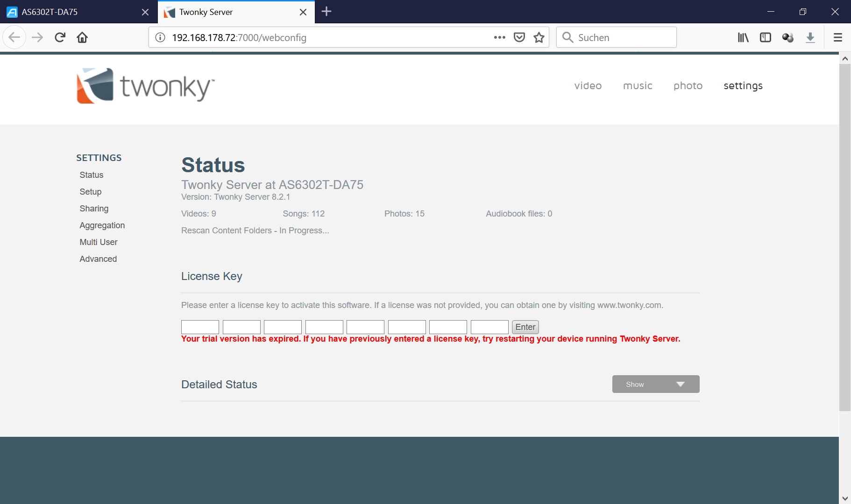
Task: Open page actions three-dot menu
Action: coord(499,37)
